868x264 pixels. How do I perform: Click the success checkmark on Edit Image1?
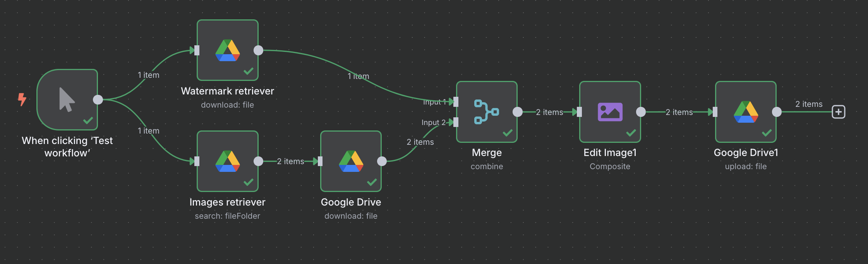tap(631, 133)
